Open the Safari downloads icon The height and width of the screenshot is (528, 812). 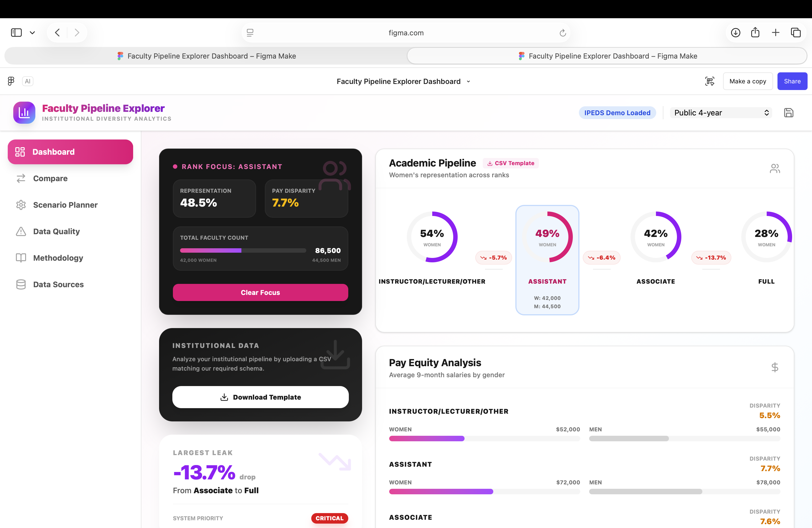[735, 33]
